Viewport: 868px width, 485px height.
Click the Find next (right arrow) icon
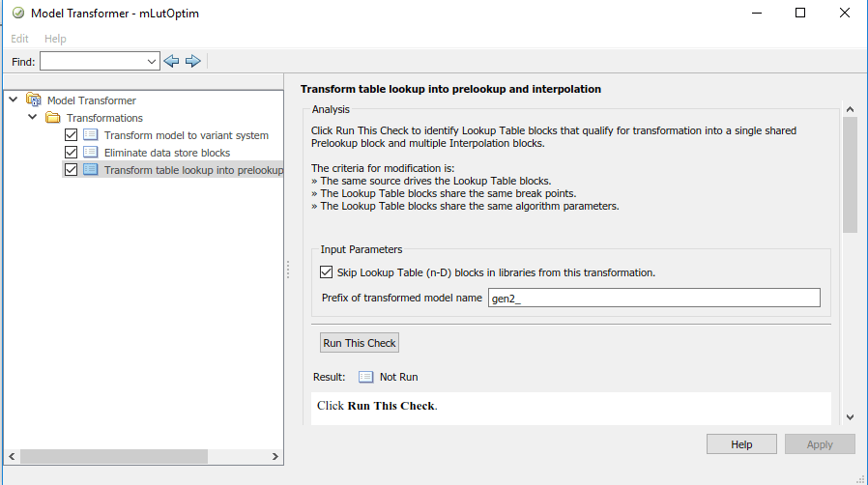(193, 61)
